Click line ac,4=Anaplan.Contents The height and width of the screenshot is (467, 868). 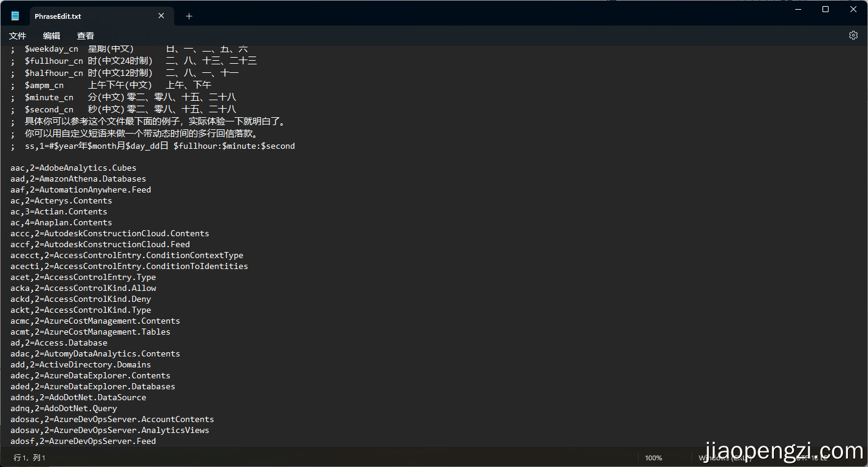(x=61, y=222)
